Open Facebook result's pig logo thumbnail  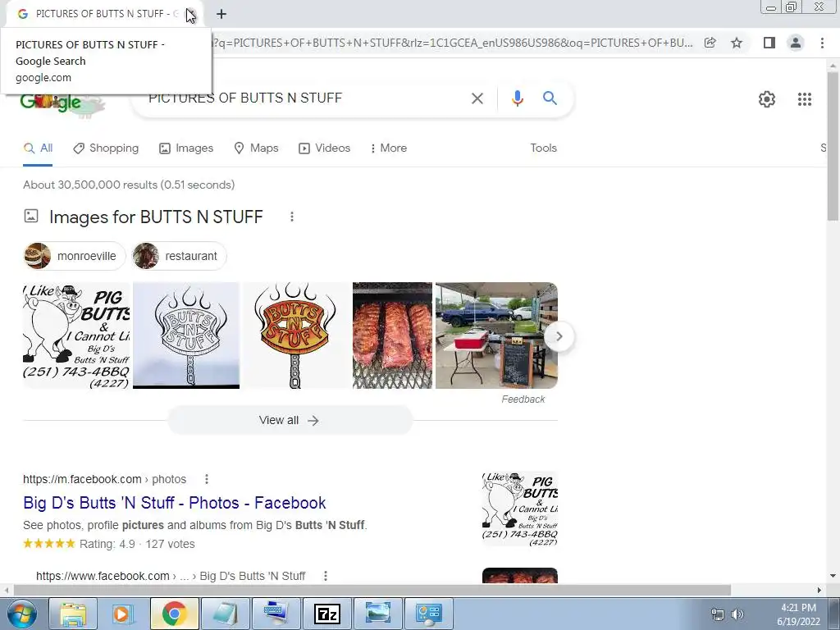519,509
